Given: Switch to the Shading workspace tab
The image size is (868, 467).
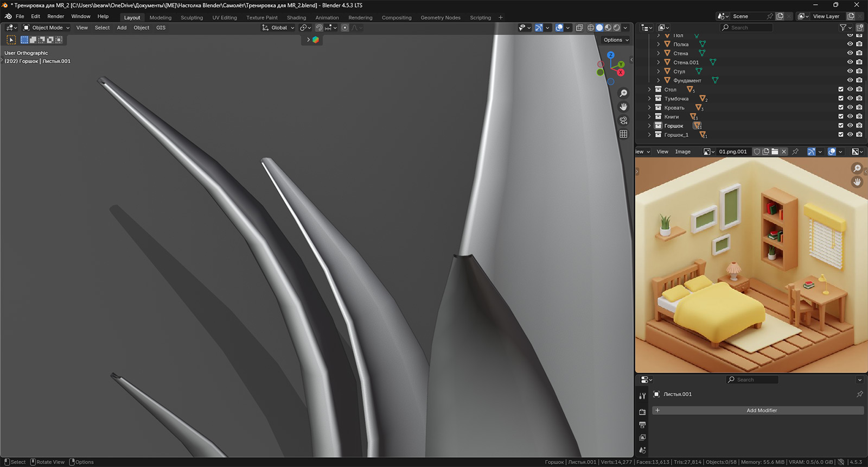Looking at the screenshot, I should tap(296, 17).
